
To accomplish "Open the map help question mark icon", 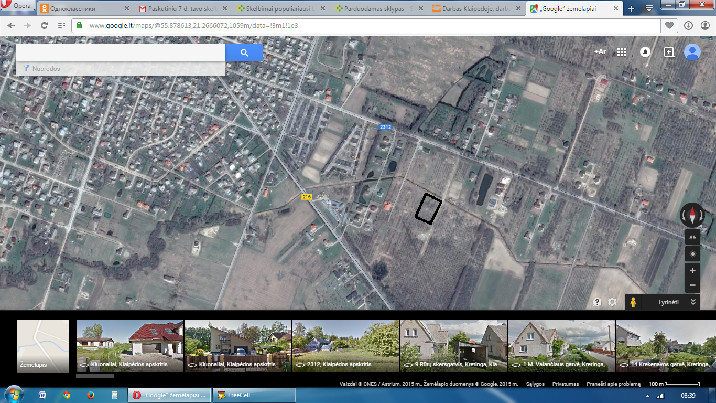I will [x=597, y=301].
